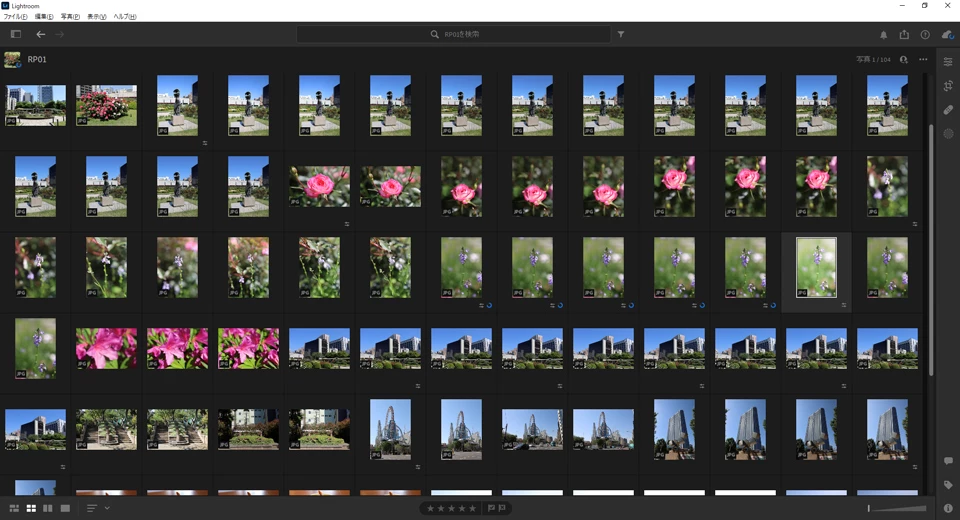The height and width of the screenshot is (520, 960).
Task: Flag the photo as rejected
Action: pyautogui.click(x=503, y=508)
